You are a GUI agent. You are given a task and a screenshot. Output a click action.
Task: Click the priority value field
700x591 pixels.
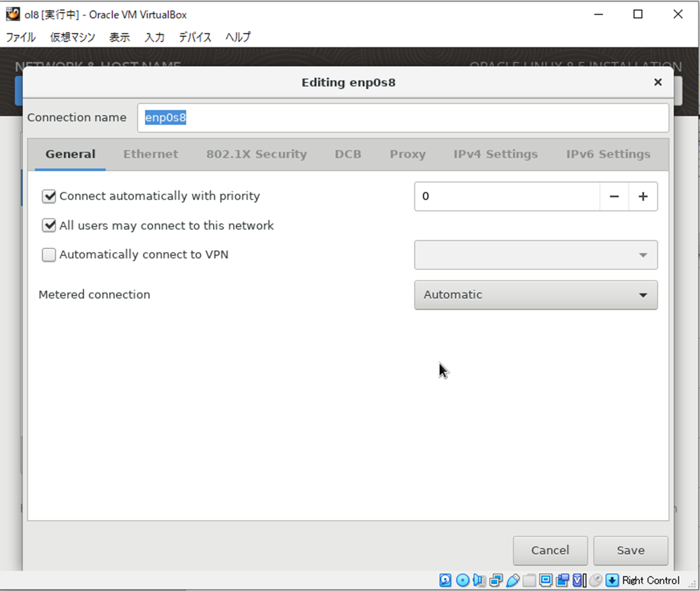(x=507, y=196)
